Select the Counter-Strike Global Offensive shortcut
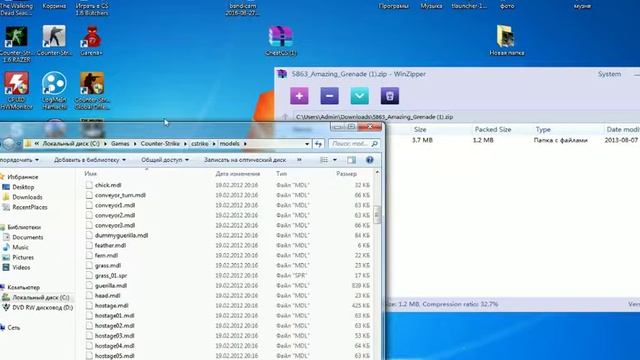 (92, 91)
